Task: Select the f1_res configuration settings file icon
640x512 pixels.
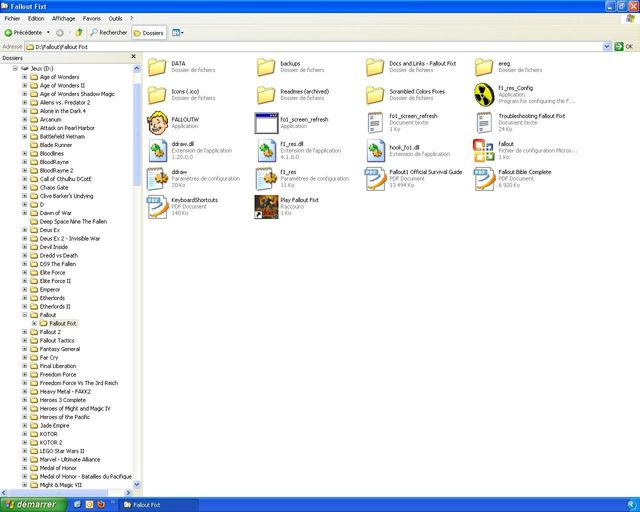Action: (x=267, y=179)
